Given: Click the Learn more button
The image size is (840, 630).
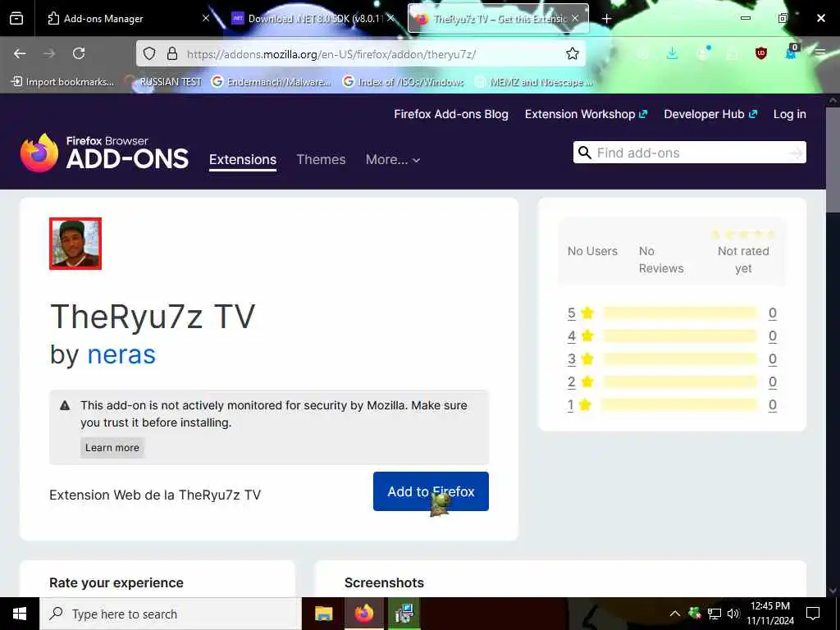Looking at the screenshot, I should [112, 448].
